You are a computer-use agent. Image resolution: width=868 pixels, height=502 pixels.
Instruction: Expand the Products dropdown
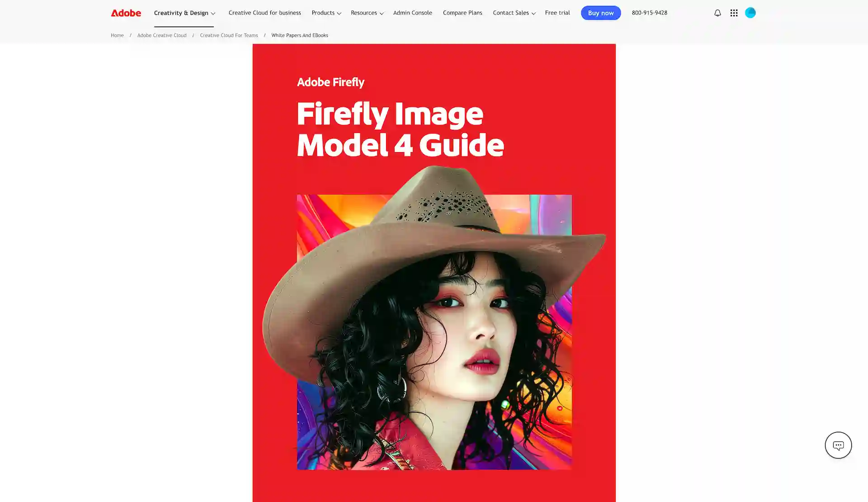pos(326,13)
